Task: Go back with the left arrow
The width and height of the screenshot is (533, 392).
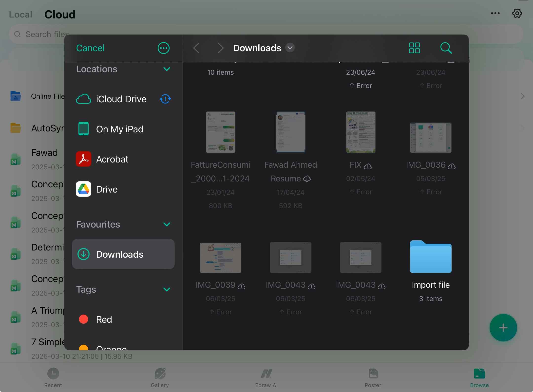Action: pyautogui.click(x=196, y=48)
